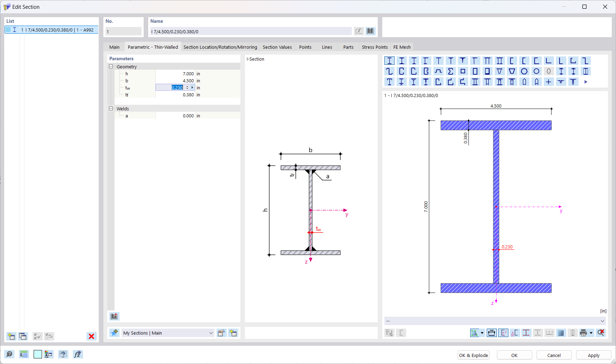Viewport: 616px width, 364px height.
Task: Create a new section in the list
Action: (x=11, y=336)
